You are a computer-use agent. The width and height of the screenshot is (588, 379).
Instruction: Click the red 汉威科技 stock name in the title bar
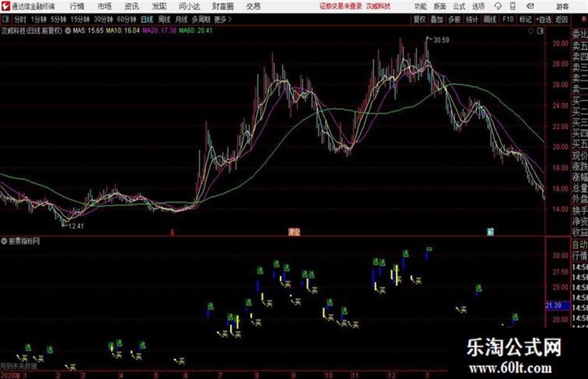point(378,6)
